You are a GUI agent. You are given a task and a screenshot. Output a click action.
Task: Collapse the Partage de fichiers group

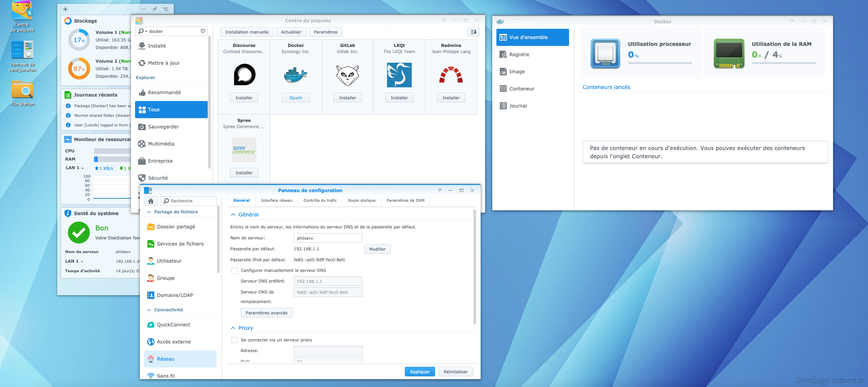click(x=149, y=212)
